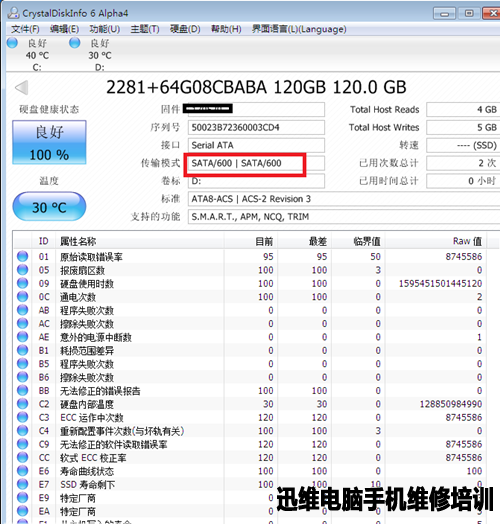Click raw value 1595451501445120

tap(440, 283)
